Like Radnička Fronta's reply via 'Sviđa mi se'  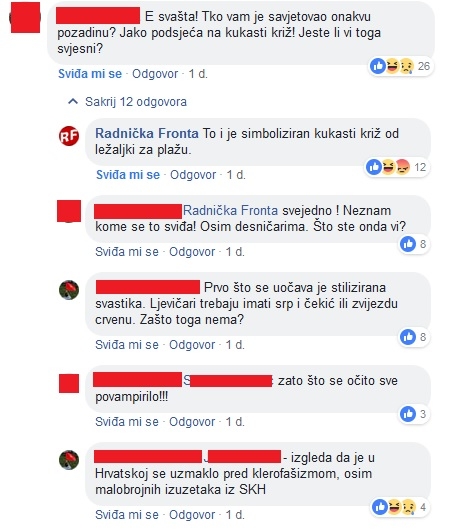pos(128,174)
